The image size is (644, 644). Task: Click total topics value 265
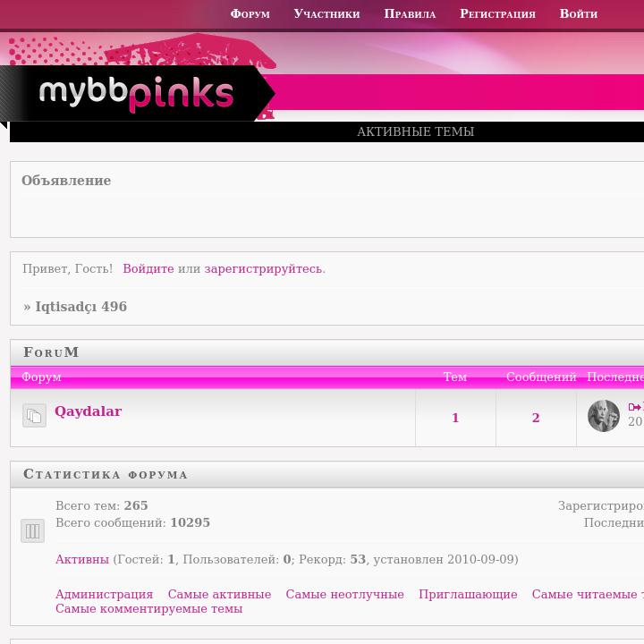tap(136, 505)
